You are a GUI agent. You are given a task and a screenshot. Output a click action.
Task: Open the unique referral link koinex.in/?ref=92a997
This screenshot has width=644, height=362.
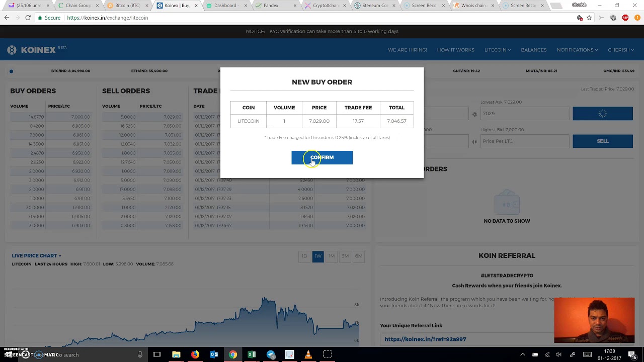(425, 339)
